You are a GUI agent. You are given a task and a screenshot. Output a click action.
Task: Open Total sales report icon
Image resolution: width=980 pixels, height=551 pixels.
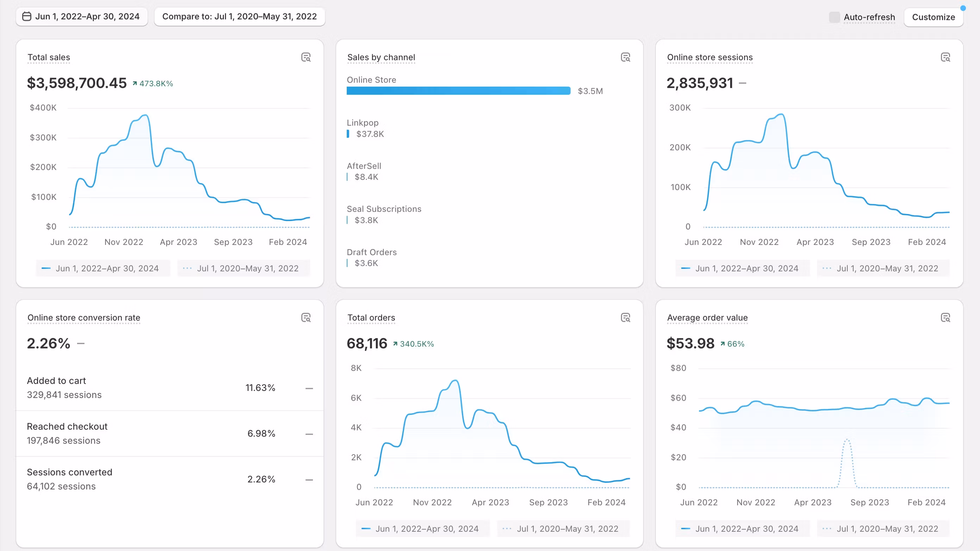[x=306, y=57]
